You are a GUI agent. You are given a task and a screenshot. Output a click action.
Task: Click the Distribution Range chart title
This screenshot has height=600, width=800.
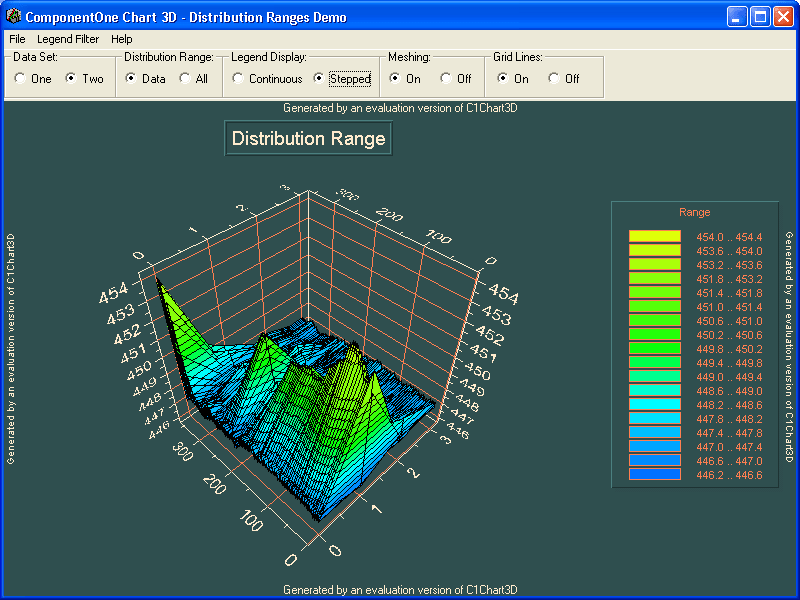pyautogui.click(x=308, y=139)
